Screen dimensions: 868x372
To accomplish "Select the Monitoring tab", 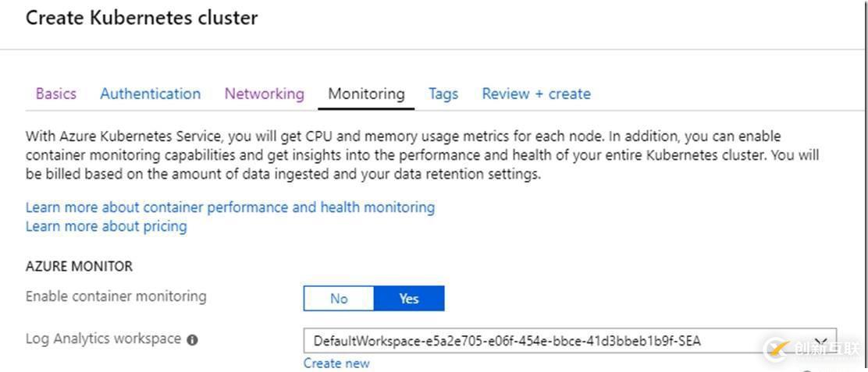I will 366,94.
